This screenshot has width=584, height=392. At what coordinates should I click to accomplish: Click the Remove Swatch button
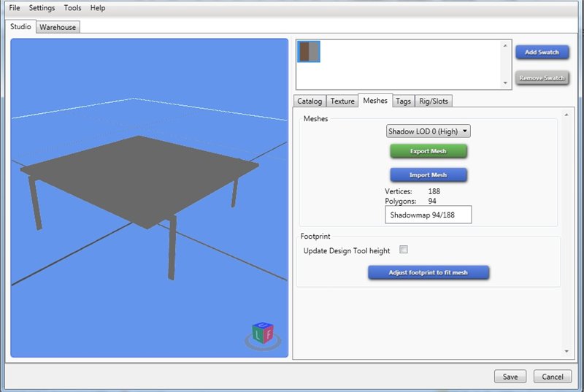(x=542, y=78)
